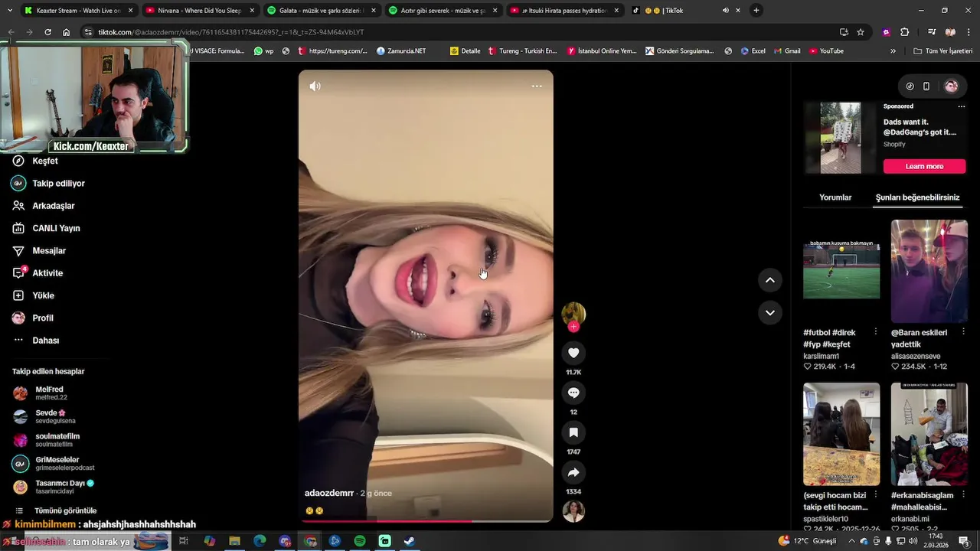Open the @Baran eskileri yadettik video thumbnail
This screenshot has width=980, height=551.
click(929, 271)
